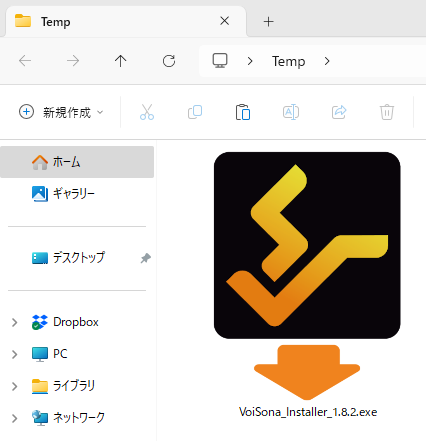This screenshot has height=441, width=426.
Task: Expand chevron after the monitor icon
Action: pos(250,61)
